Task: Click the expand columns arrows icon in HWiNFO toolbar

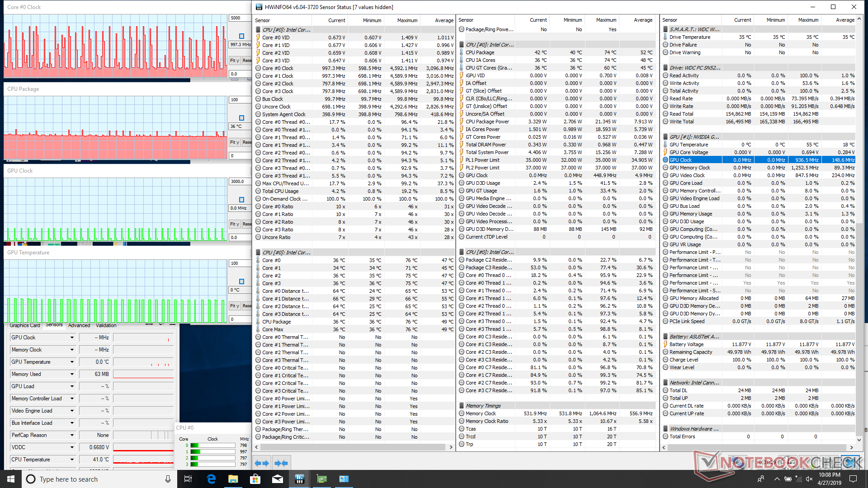Action: 261,463
